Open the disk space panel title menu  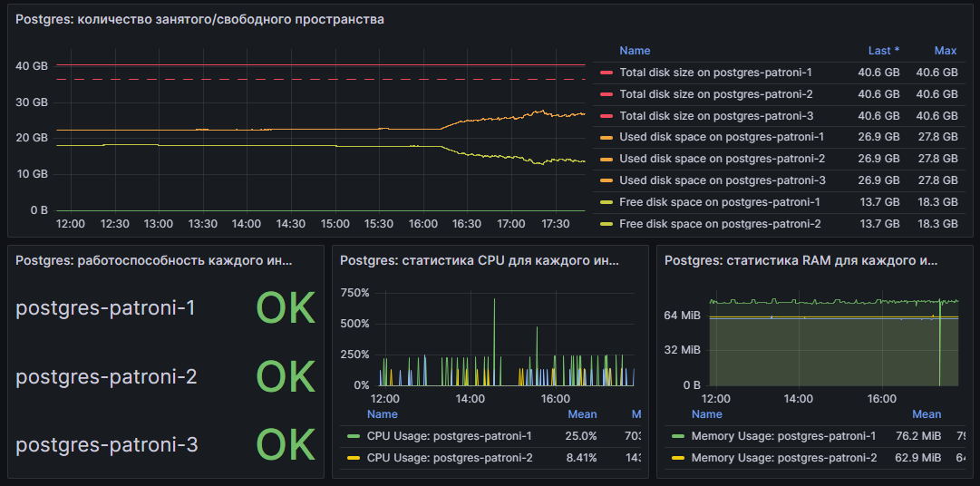point(200,20)
